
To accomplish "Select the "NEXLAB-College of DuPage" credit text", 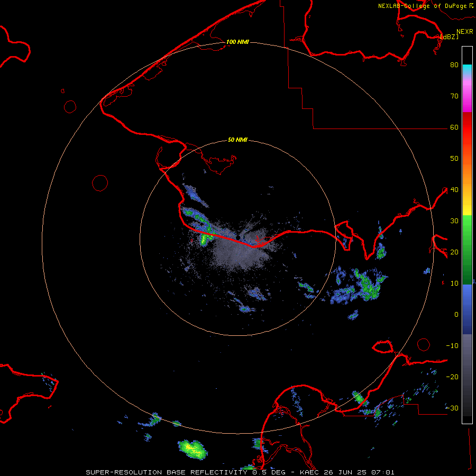I will [422, 6].
